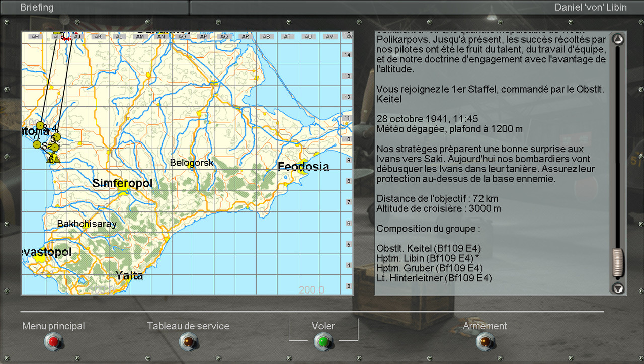Select Hptm. Libin (Bf109 E4) entry
This screenshot has width=644, height=364.
pos(428,258)
